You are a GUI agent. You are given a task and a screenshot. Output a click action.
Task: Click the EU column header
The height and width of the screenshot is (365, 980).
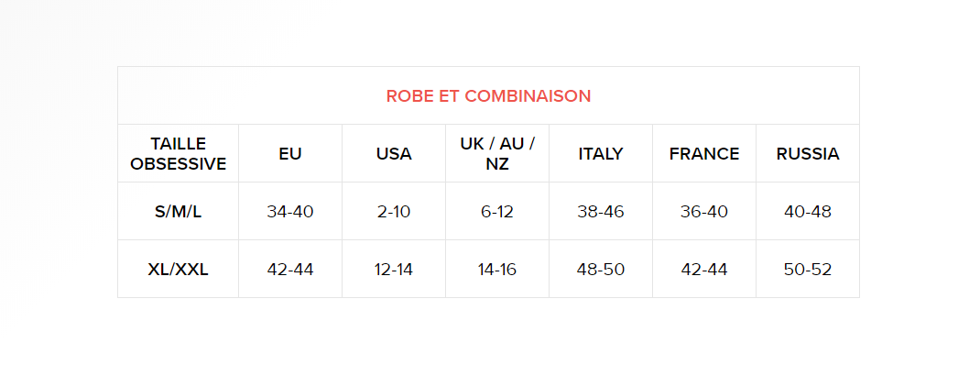(x=290, y=153)
